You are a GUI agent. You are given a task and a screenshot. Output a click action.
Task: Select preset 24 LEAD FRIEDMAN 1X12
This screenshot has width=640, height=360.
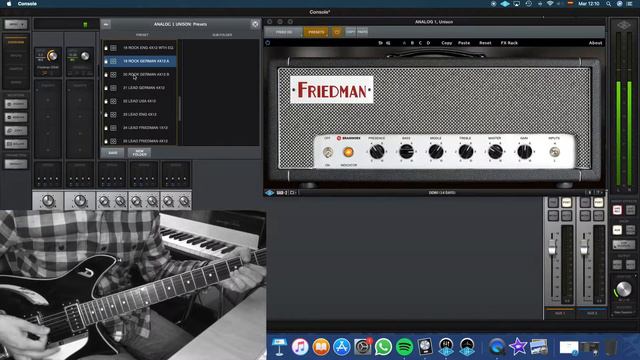[140, 128]
